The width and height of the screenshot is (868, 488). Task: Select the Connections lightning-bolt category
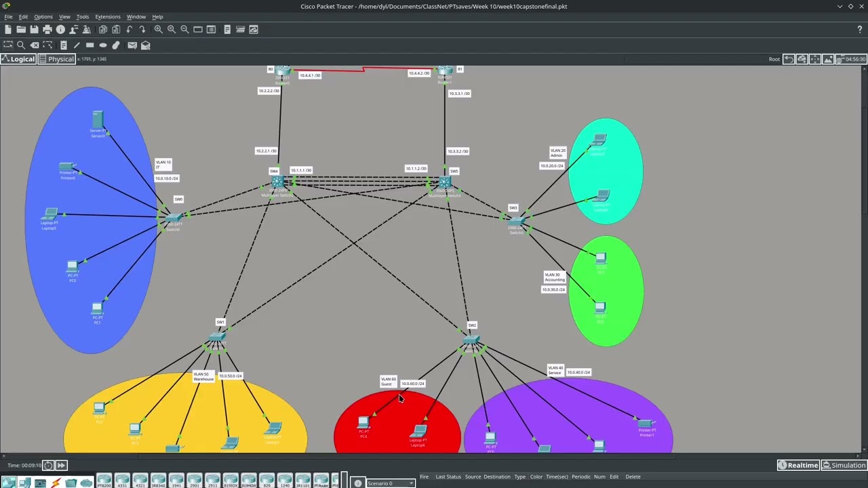(x=56, y=483)
